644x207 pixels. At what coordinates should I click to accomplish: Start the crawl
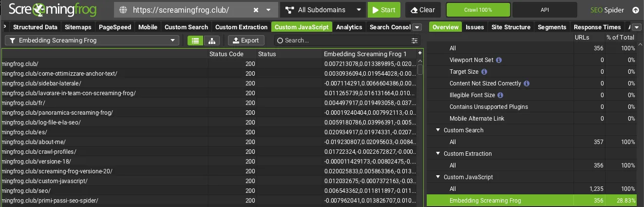pyautogui.click(x=384, y=10)
